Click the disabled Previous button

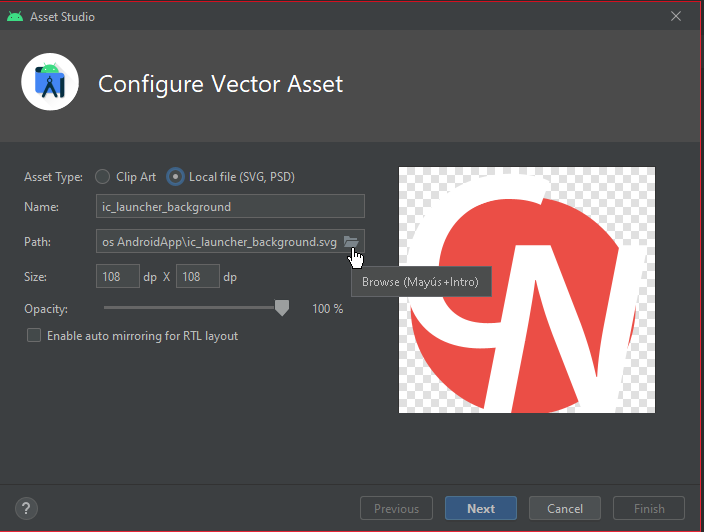[396, 508]
